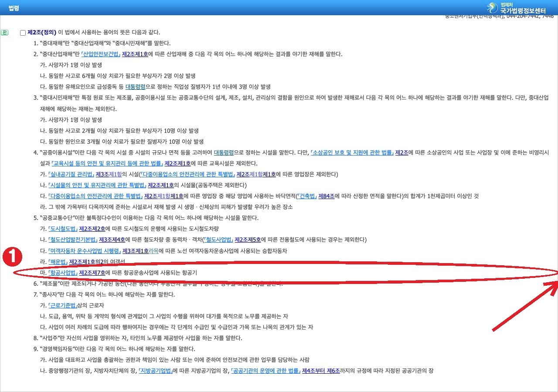Click 대통령령 link in the 공중이용시설 definition
558x392 pixels.
point(224,152)
